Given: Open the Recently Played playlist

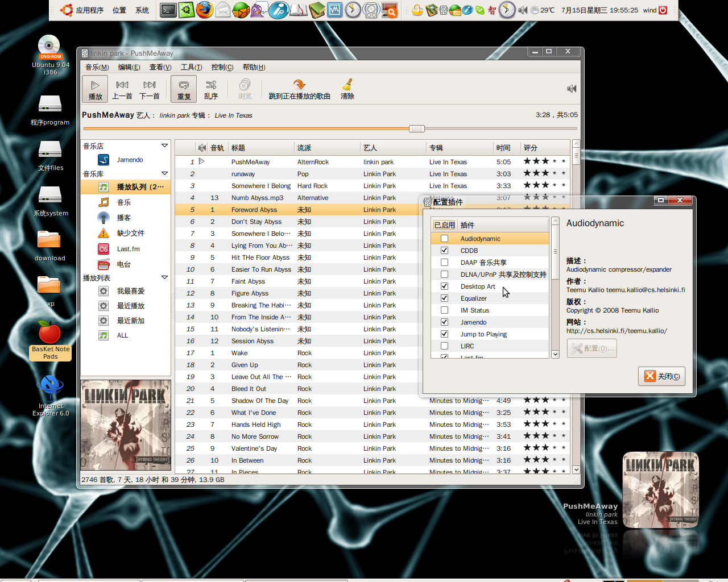Looking at the screenshot, I should pos(125,305).
